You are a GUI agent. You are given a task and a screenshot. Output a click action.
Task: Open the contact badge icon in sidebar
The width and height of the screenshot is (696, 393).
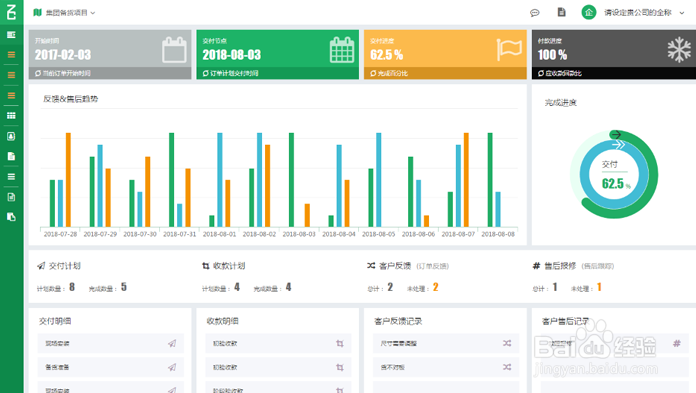click(12, 136)
